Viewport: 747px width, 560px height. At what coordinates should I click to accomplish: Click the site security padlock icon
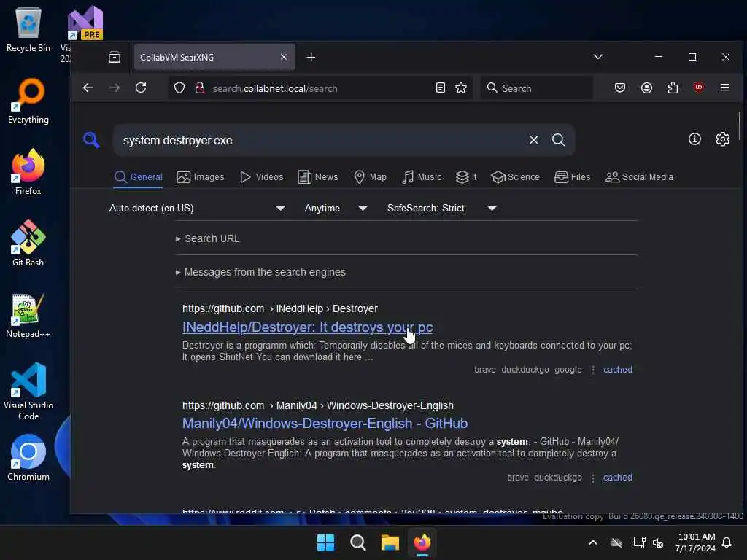tap(200, 87)
